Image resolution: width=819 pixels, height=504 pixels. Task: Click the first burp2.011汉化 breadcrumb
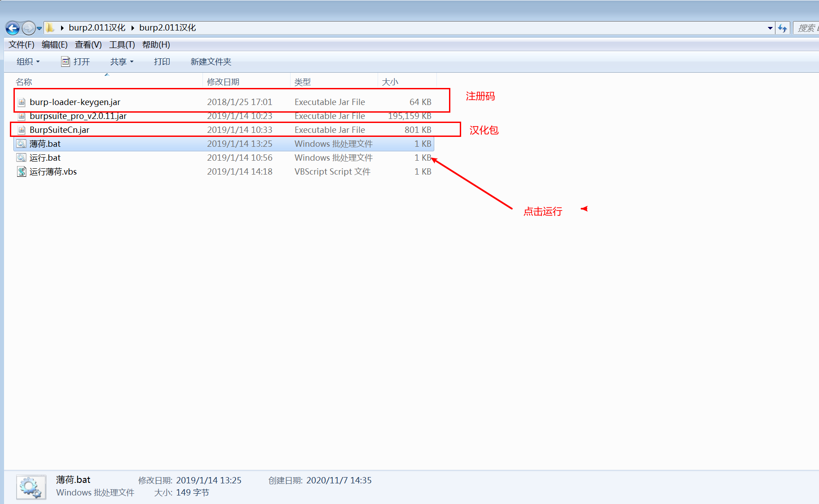pos(97,28)
